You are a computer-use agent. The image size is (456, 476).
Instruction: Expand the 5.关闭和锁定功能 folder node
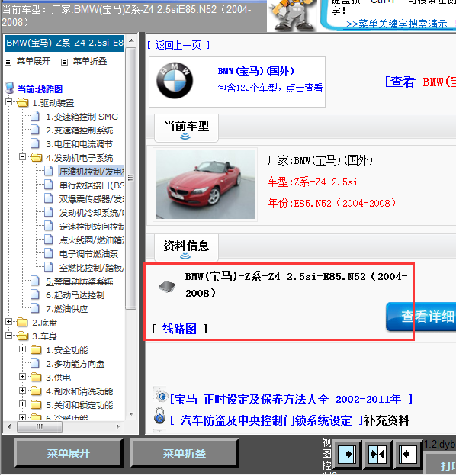[x=22, y=404]
